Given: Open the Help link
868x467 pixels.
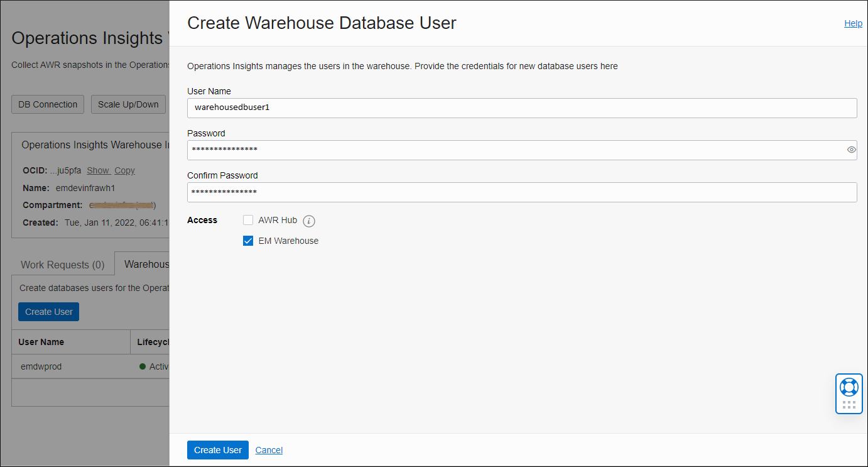Looking at the screenshot, I should [853, 23].
